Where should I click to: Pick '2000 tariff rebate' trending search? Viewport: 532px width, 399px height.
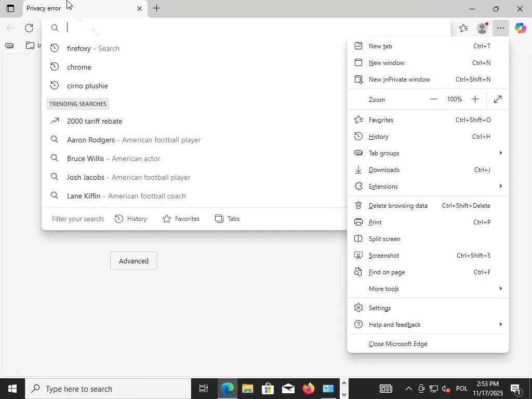click(x=195, y=121)
